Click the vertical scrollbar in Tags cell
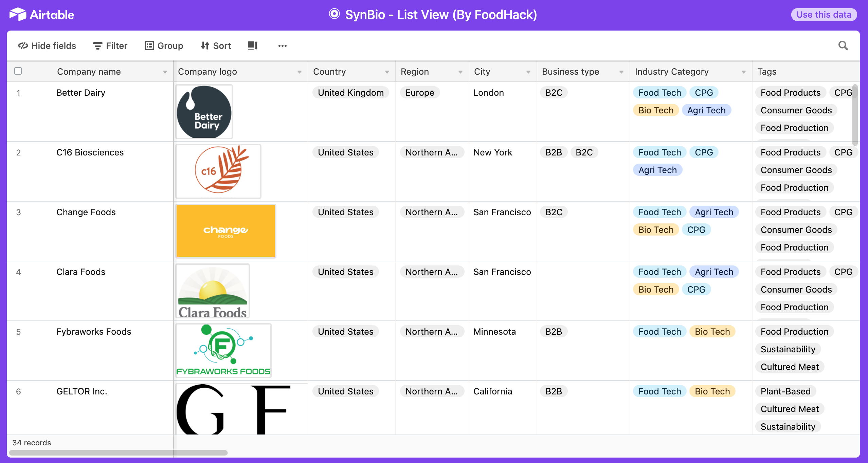The width and height of the screenshot is (868, 463). coord(855,115)
